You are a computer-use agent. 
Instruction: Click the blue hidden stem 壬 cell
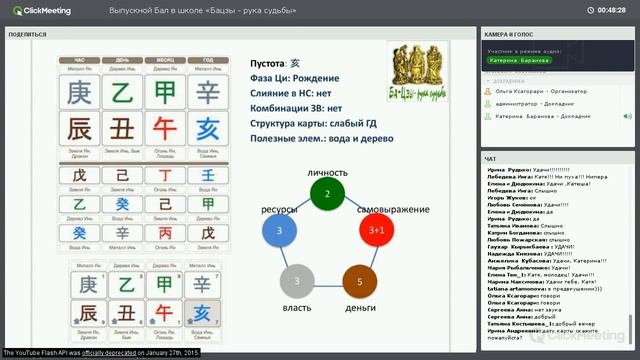(x=208, y=176)
